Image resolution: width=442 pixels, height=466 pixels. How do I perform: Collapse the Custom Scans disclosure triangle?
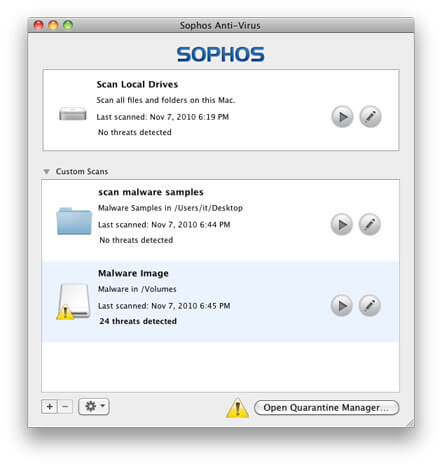[x=46, y=171]
